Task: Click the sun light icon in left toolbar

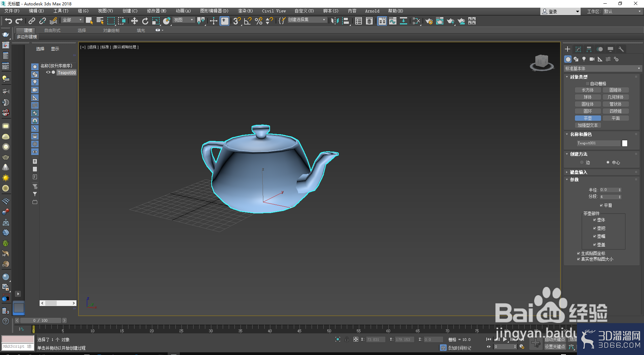Action: (6, 178)
